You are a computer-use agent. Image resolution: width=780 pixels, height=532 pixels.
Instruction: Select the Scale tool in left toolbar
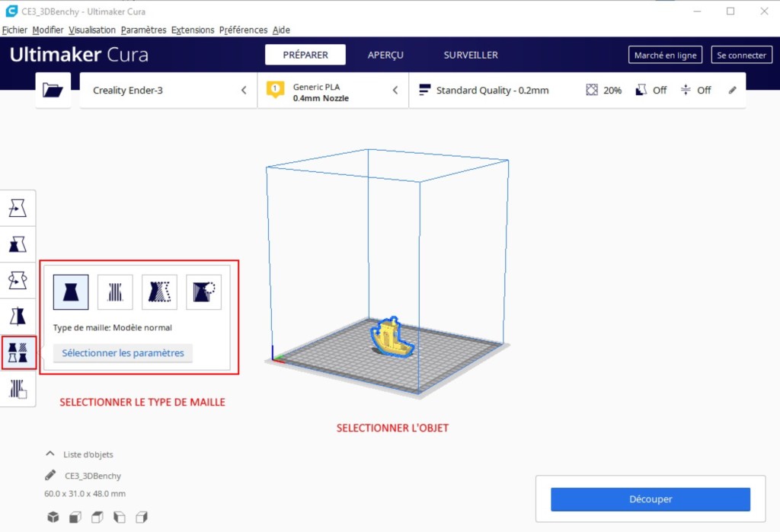(x=18, y=244)
